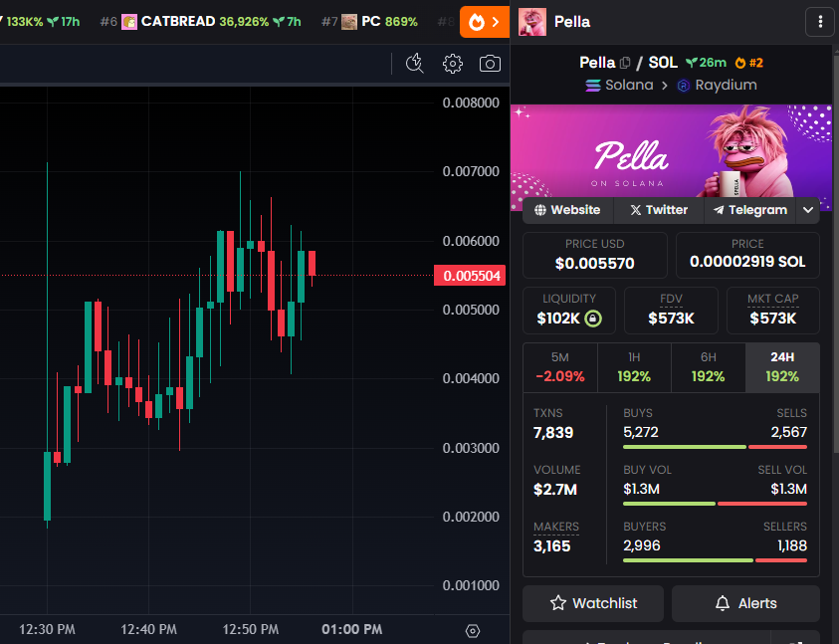Open the Pella Telegram link
839x644 pixels.
(x=750, y=210)
